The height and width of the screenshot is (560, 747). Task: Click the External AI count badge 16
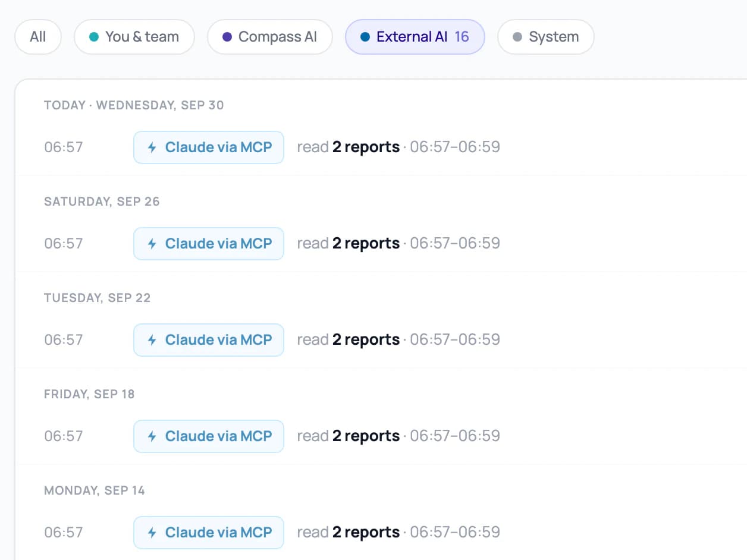coord(462,37)
